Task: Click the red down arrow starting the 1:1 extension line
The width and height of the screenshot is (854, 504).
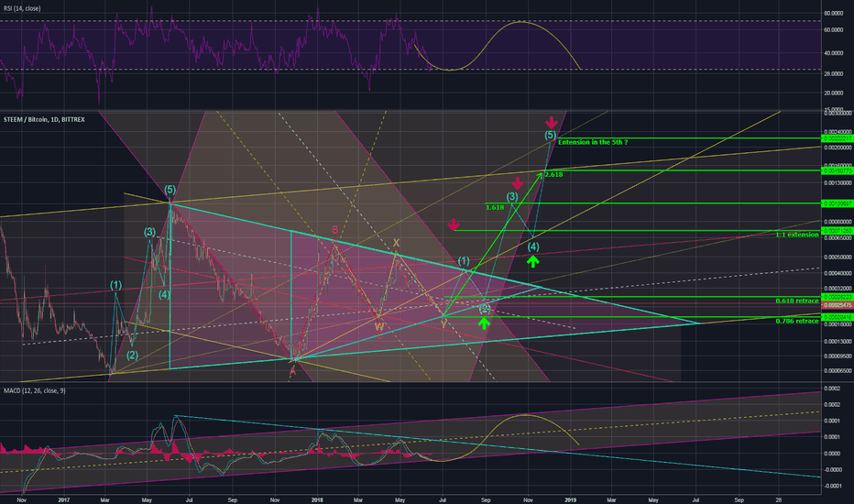Action: pos(454,224)
